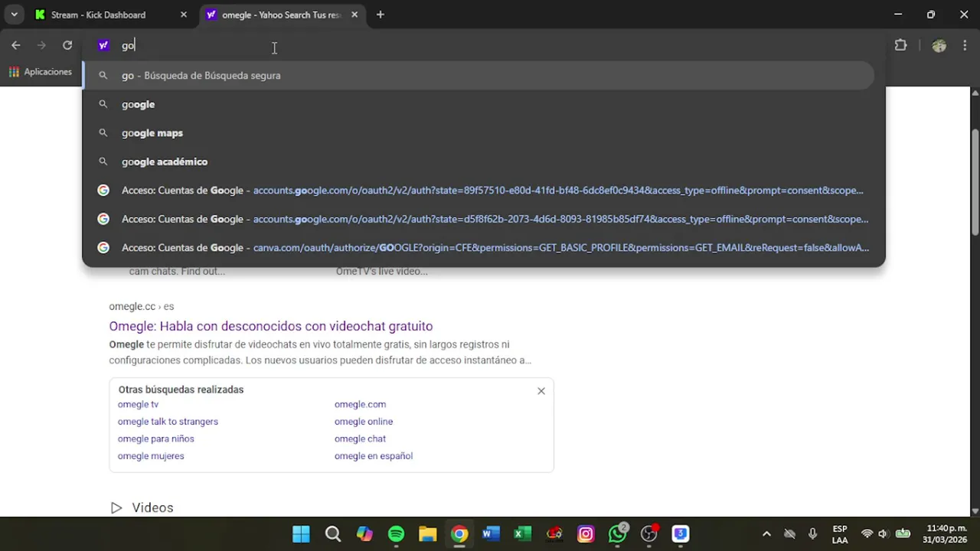
Task: Open the canva.com oauth Google suggestion
Action: pyautogui.click(x=478, y=248)
